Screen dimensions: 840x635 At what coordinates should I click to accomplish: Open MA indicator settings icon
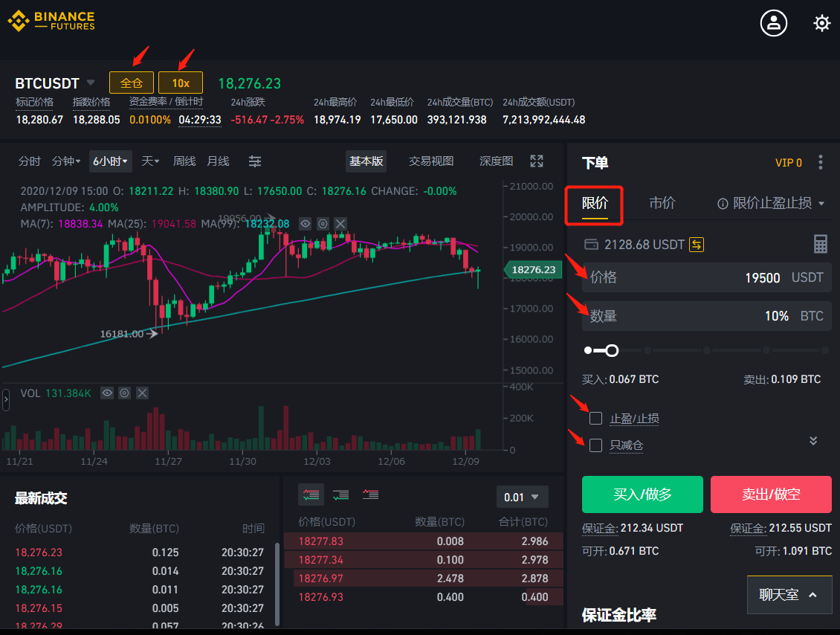[x=323, y=224]
